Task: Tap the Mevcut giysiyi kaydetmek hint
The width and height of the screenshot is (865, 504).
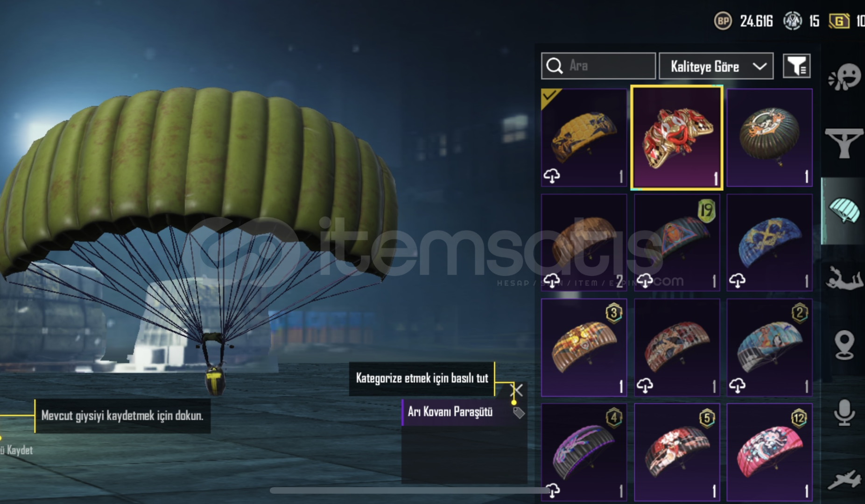Action: [x=122, y=416]
